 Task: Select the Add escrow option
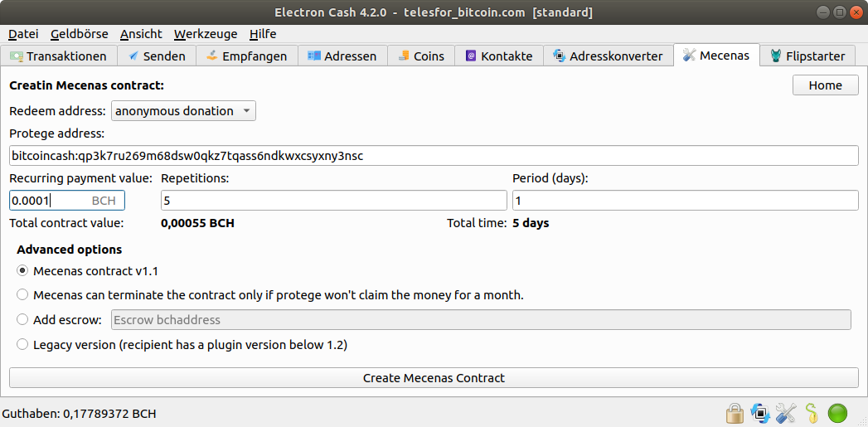coord(22,319)
